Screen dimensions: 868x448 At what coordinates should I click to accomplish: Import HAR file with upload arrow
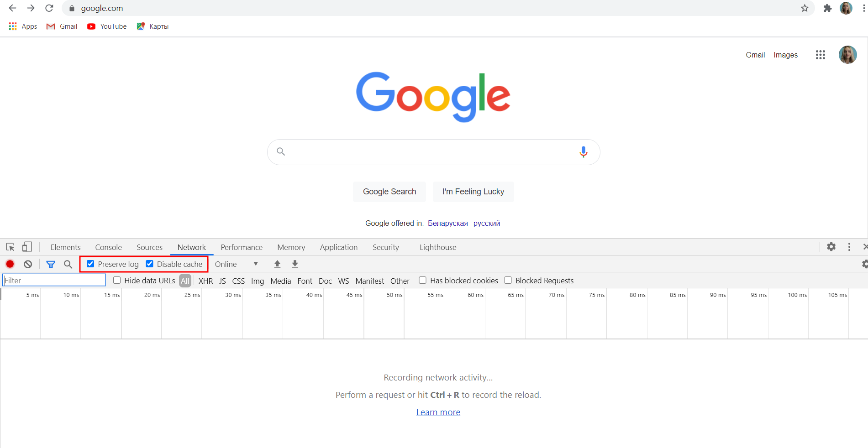(277, 264)
